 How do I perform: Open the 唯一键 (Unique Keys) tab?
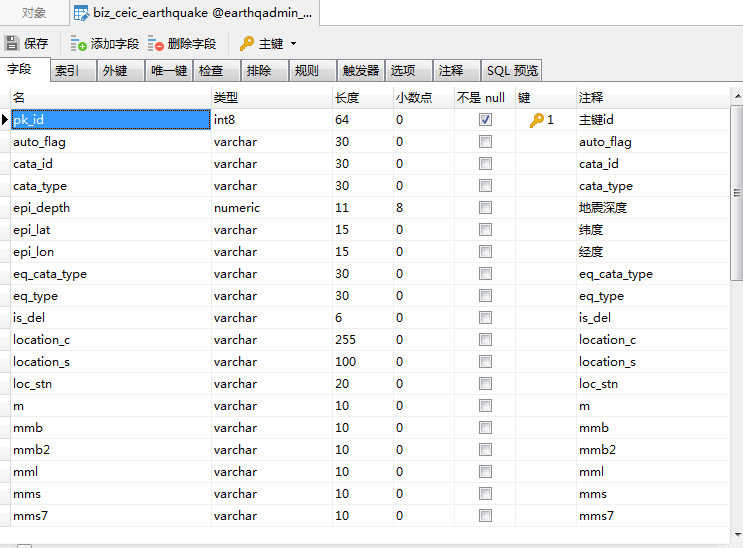pyautogui.click(x=169, y=71)
